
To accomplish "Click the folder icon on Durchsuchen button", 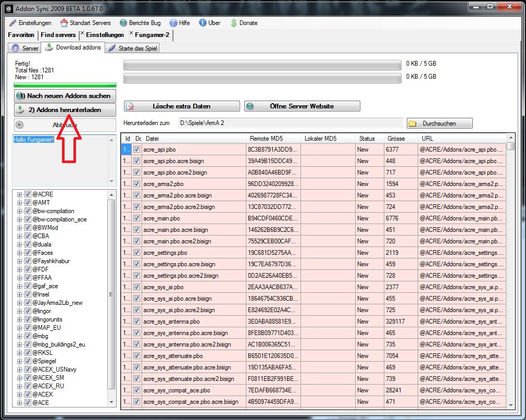I will [x=412, y=123].
